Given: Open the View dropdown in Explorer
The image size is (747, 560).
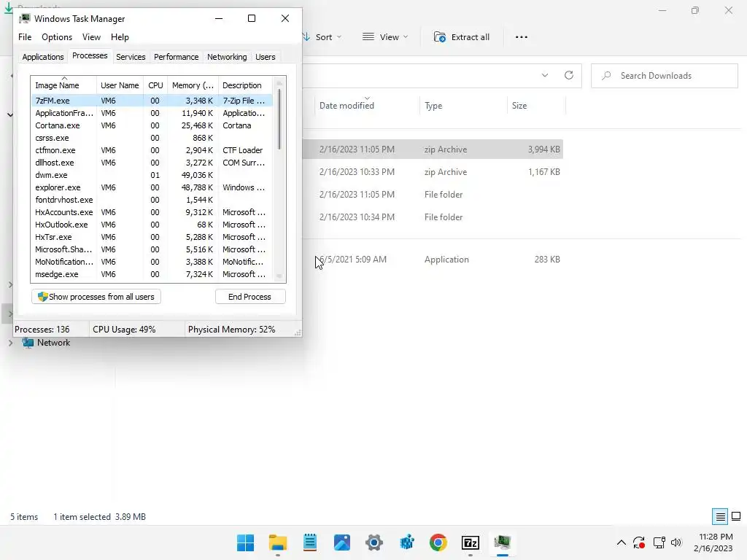Looking at the screenshot, I should tap(385, 37).
